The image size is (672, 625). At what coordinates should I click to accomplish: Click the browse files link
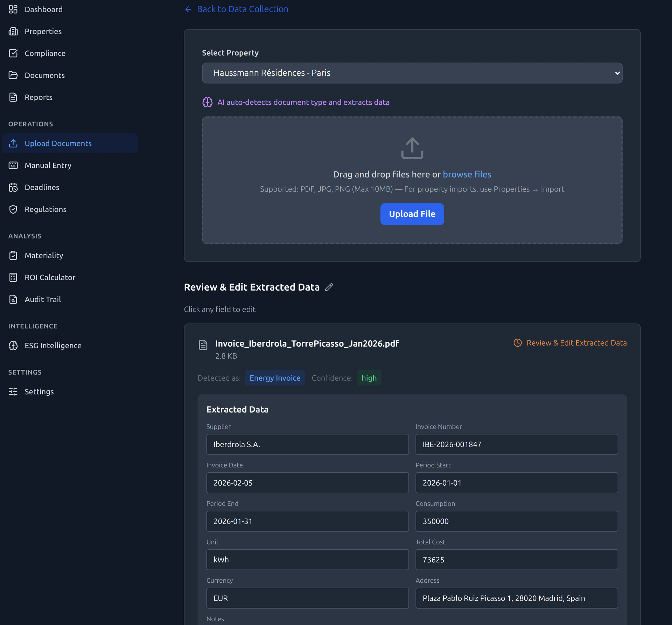[x=467, y=174]
